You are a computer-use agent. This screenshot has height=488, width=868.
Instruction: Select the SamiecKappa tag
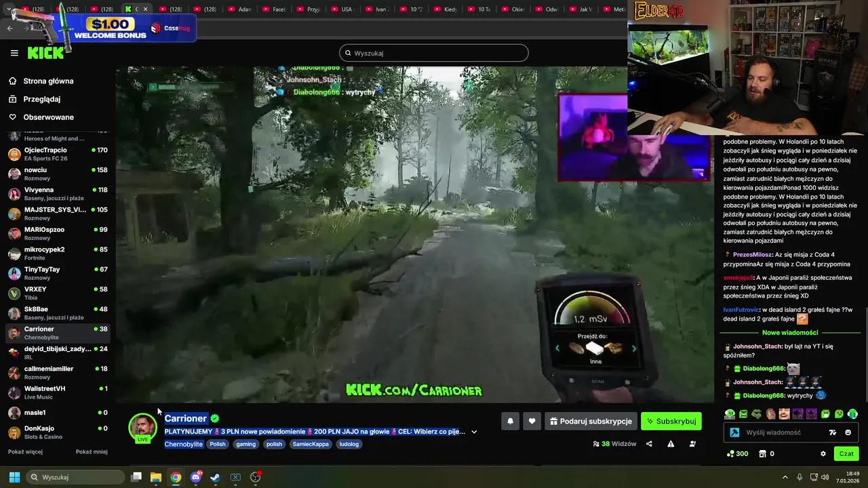(311, 444)
